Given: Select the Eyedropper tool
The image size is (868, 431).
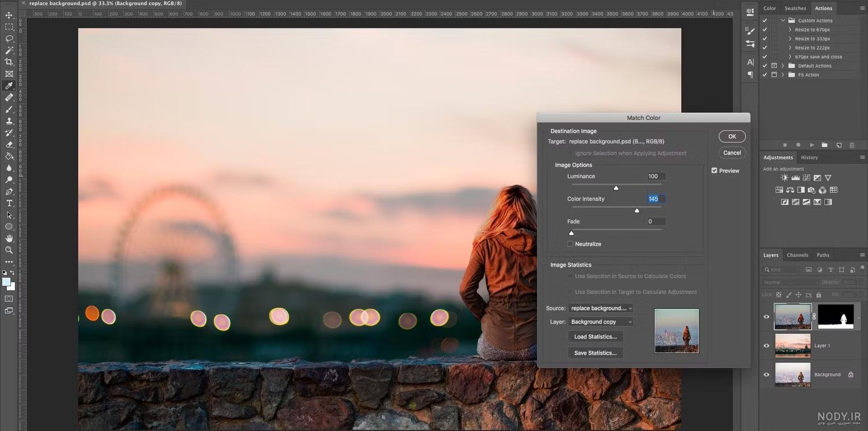Looking at the screenshot, I should point(9,86).
